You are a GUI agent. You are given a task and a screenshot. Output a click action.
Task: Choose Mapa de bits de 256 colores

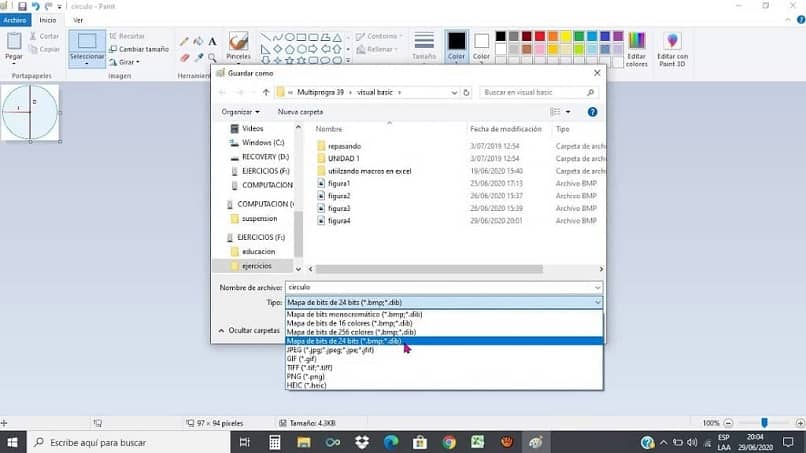tap(444, 332)
